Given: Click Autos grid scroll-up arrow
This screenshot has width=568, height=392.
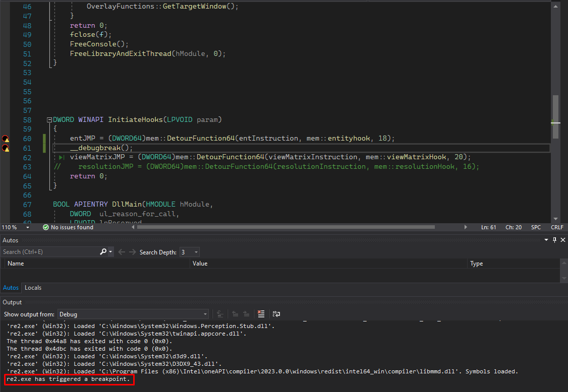Looking at the screenshot, I should 564,263.
